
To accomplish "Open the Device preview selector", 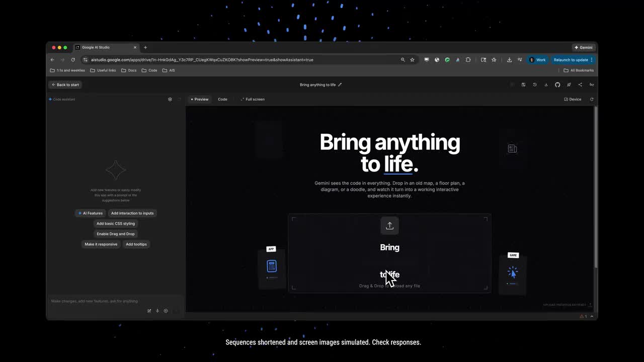I will pyautogui.click(x=573, y=99).
